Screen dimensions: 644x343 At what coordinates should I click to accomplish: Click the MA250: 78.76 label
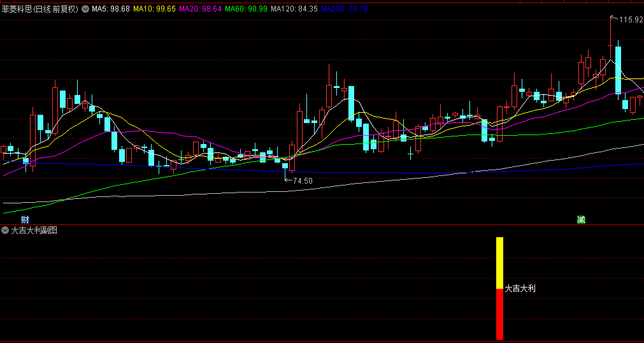(345, 9)
